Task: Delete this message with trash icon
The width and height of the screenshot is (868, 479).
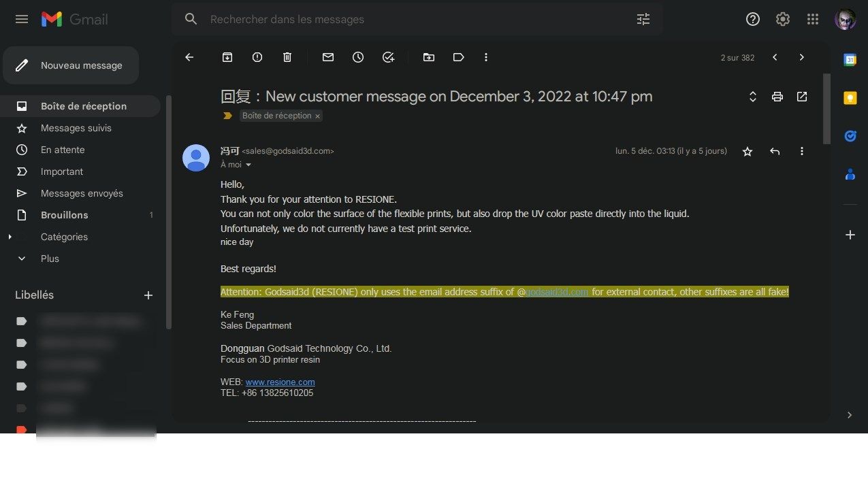Action: coord(287,58)
